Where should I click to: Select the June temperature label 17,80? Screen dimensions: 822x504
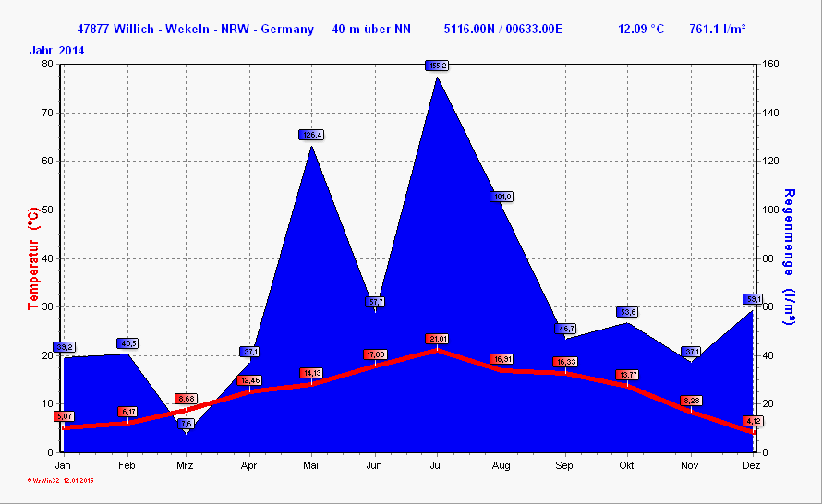pyautogui.click(x=375, y=354)
